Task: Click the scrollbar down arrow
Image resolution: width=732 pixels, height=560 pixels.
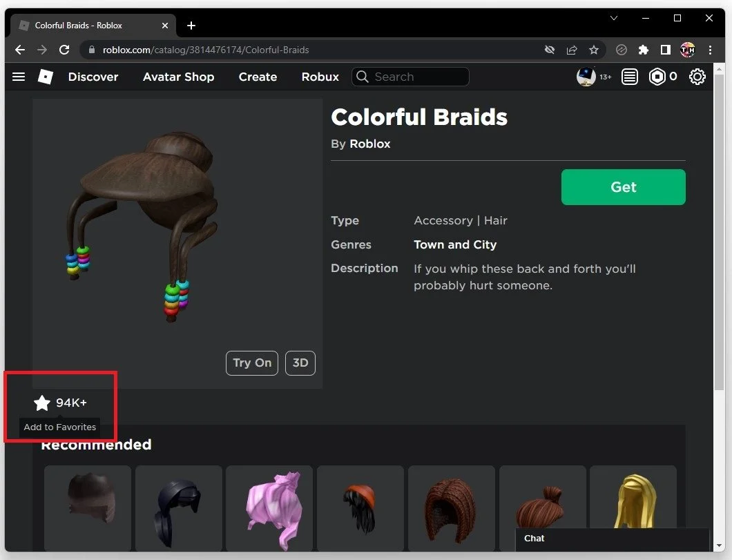Action: 719,545
